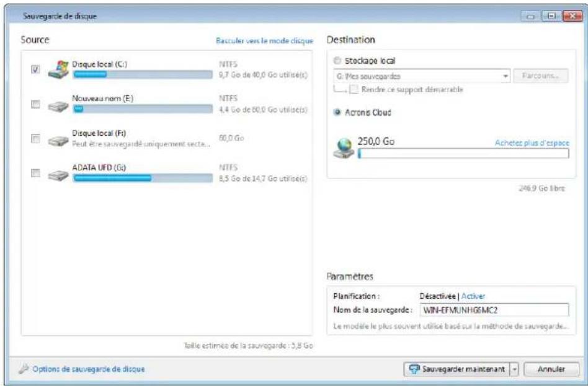Screen dimensions: 588x386
Task: Click the Acronis Cloud globe storage icon
Action: tap(344, 149)
